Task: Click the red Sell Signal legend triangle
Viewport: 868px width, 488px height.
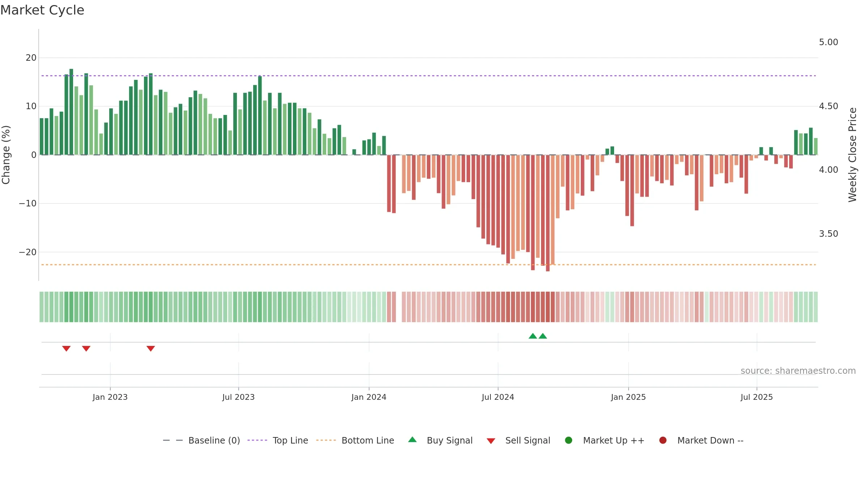Action: 491,441
